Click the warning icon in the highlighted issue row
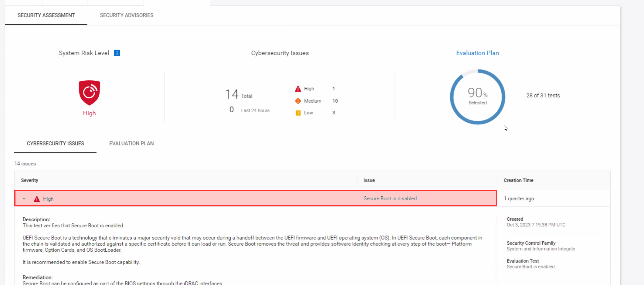The height and width of the screenshot is (285, 644). click(36, 199)
